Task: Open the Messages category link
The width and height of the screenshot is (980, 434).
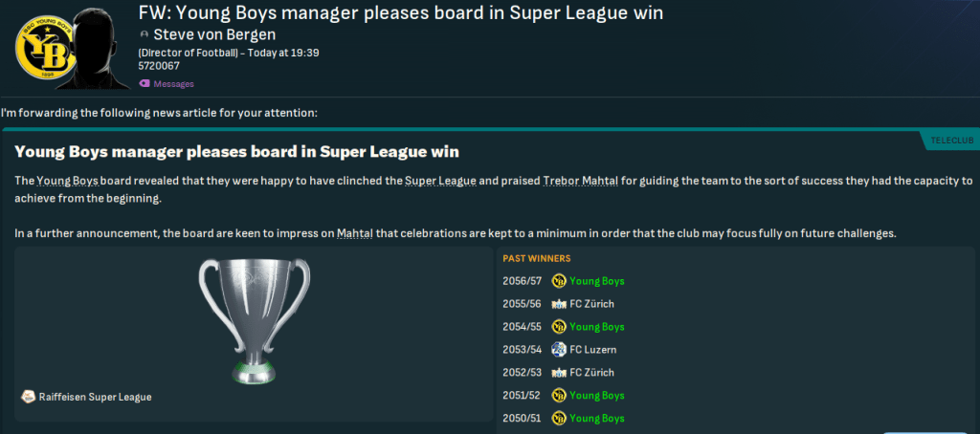Action: pyautogui.click(x=173, y=84)
